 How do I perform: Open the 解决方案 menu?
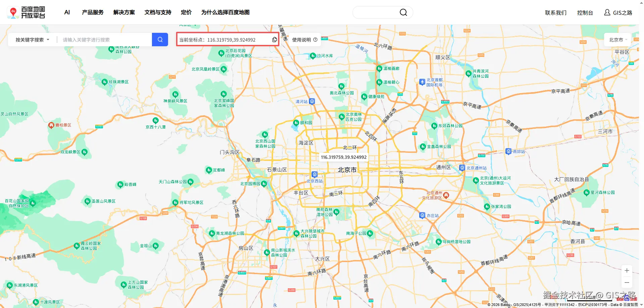pos(124,12)
